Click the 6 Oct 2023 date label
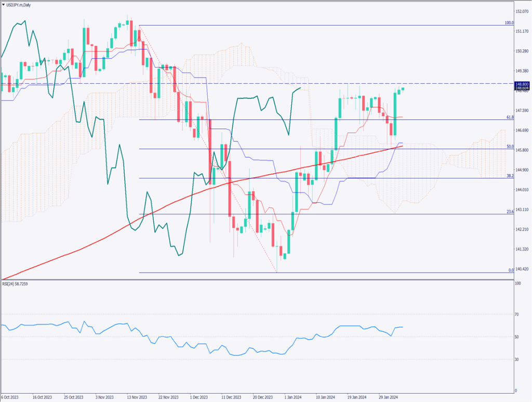The height and width of the screenshot is (402, 532). coord(11,397)
